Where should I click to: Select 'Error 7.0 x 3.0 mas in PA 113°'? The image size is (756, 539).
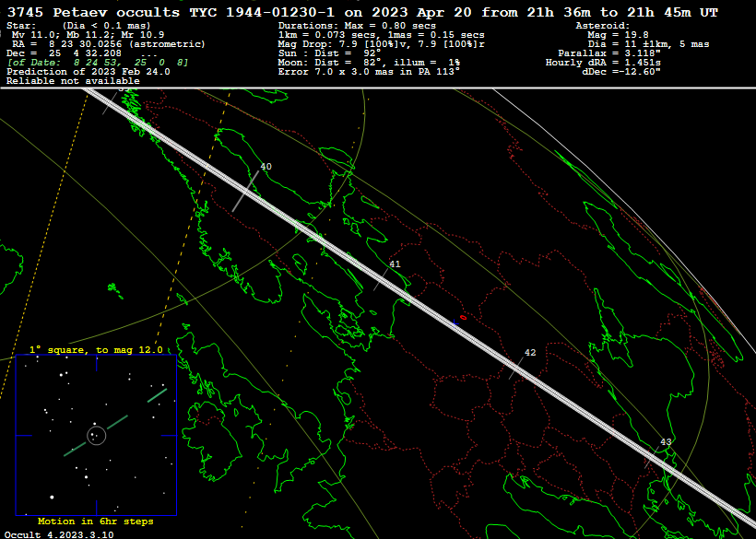coord(369,72)
